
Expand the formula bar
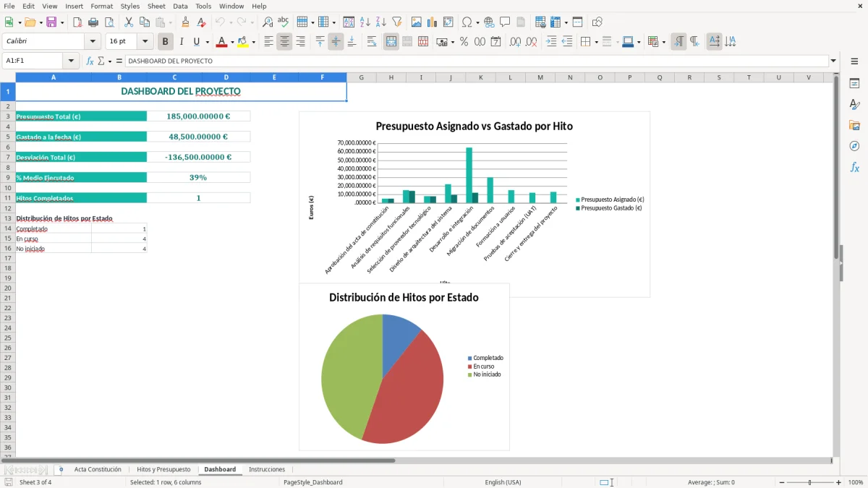tap(833, 61)
